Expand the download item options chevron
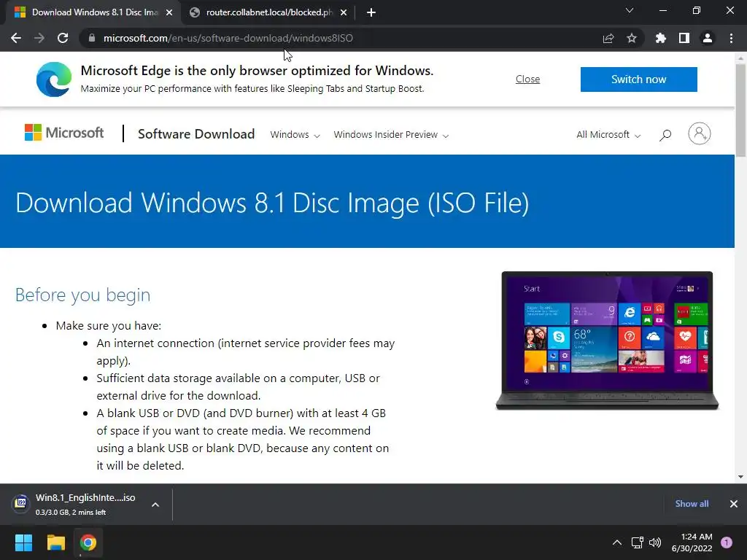Viewport: 747px width, 560px height. click(x=155, y=505)
